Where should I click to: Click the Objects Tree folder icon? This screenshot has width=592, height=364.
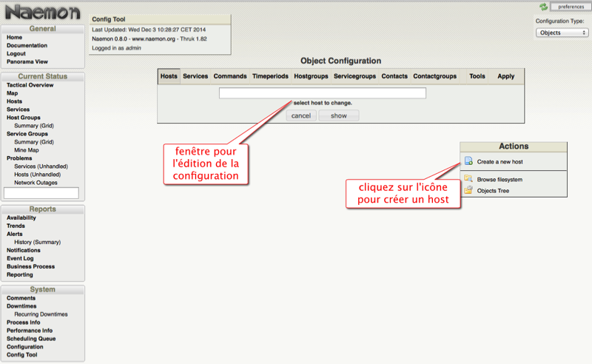tap(468, 191)
